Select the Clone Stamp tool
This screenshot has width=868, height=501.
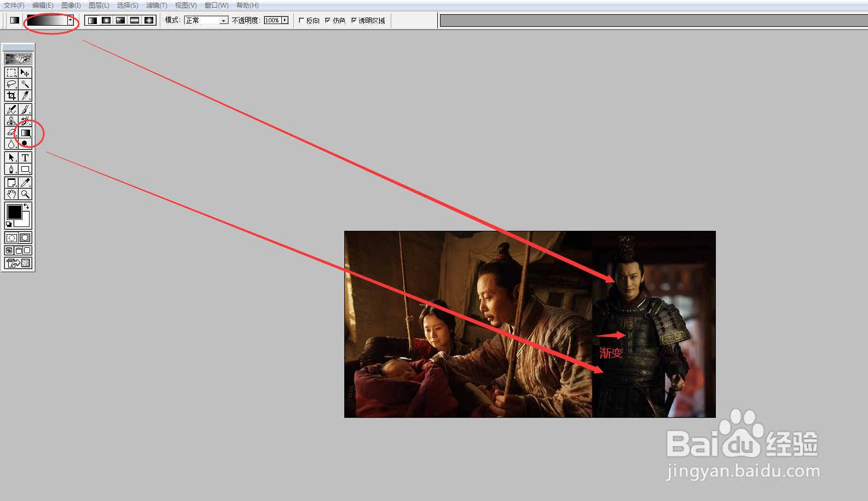pyautogui.click(x=11, y=121)
